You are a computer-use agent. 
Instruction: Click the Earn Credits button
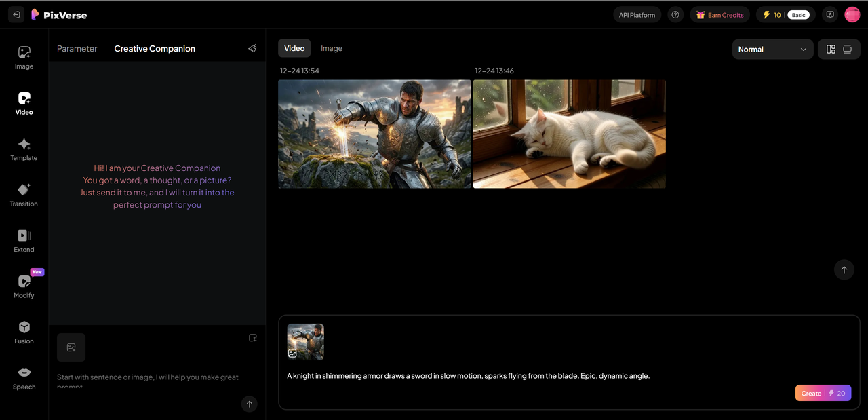(719, 15)
